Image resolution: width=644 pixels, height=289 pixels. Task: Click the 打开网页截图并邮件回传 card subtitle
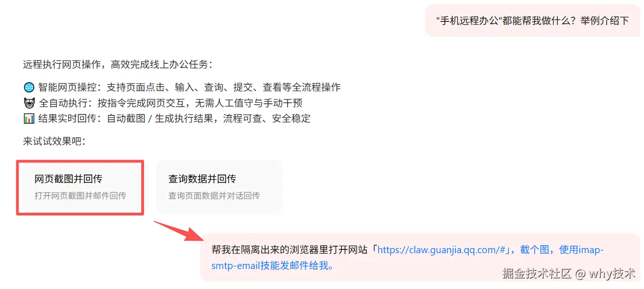(80, 195)
